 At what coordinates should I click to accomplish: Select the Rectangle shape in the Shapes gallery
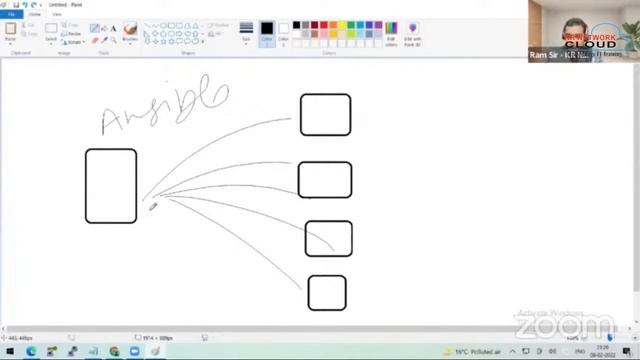coord(171,26)
